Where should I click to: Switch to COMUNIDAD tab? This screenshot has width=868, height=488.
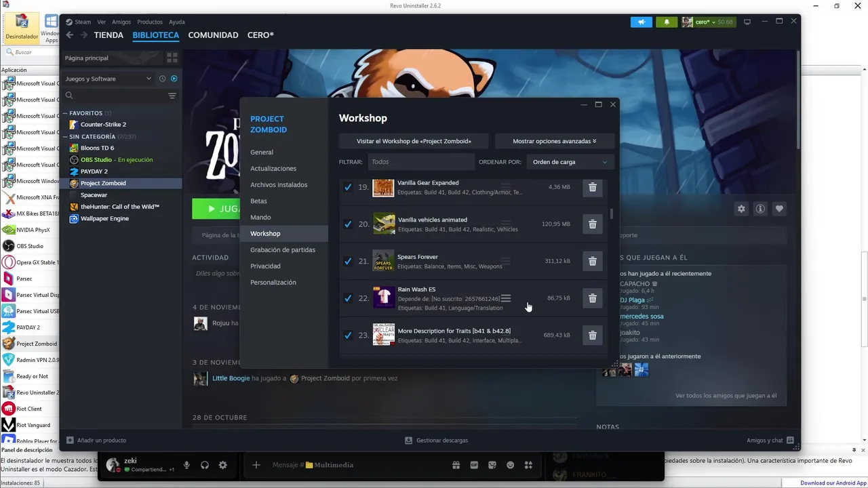click(x=213, y=35)
